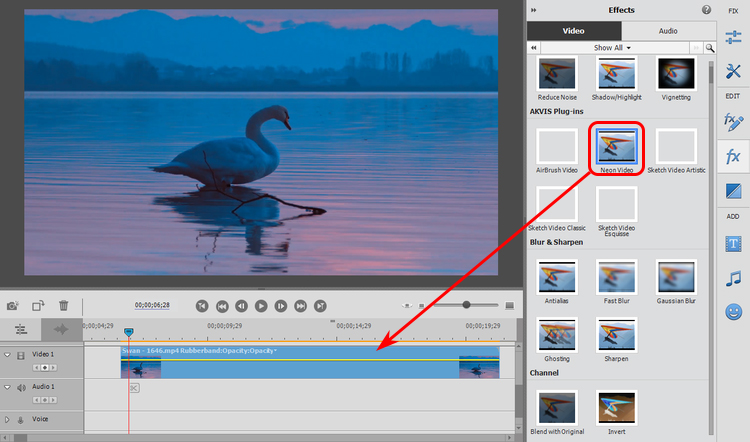Add a keyframe on Video 1
Screen dimensions: 750x442
coord(44,368)
